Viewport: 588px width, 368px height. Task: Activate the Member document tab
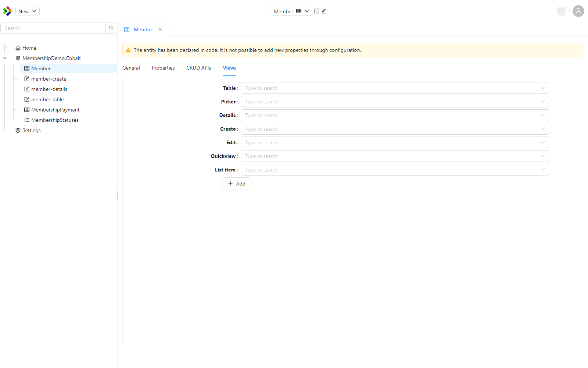[143, 29]
